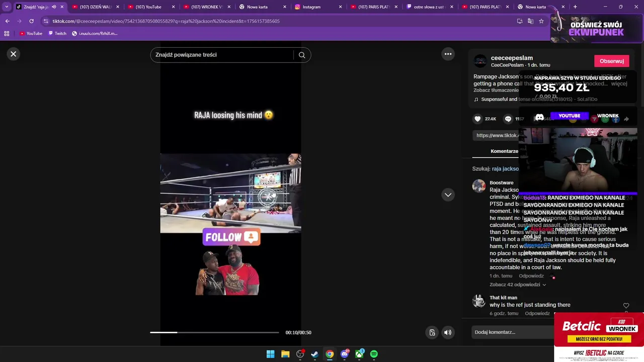The image size is (644, 362).
Task: Open Steam from taskbar
Action: (x=314, y=354)
